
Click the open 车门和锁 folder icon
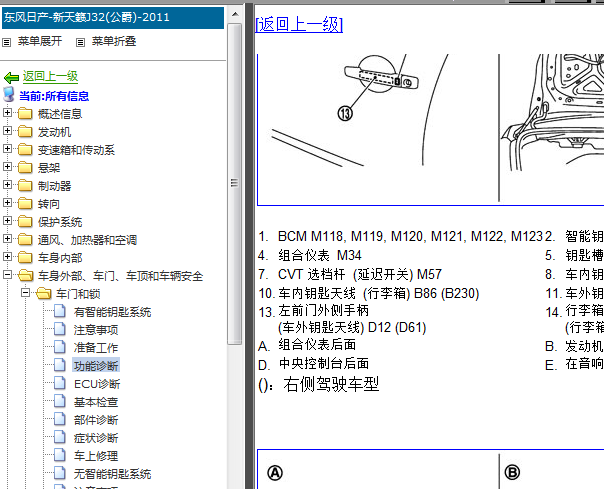tap(44, 294)
